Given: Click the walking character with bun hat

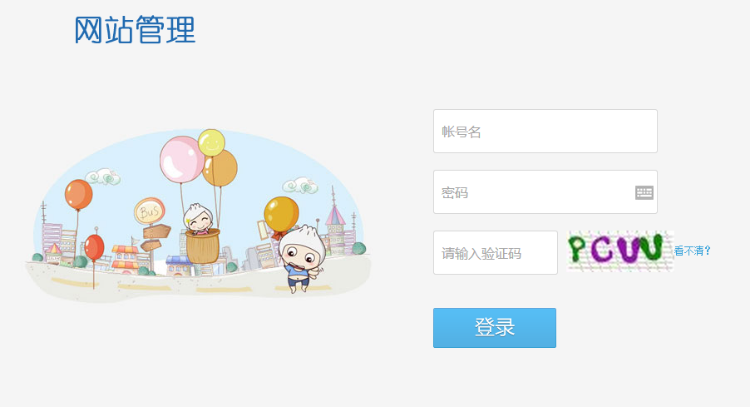Looking at the screenshot, I should (301, 258).
